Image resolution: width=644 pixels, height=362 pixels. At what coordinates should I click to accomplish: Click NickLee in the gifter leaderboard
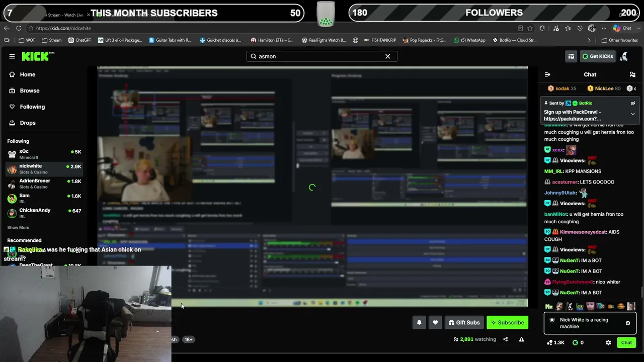coord(604,88)
